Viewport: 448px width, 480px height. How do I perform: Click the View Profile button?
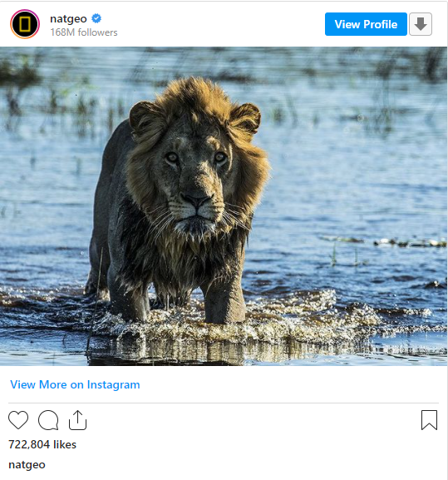pos(366,24)
